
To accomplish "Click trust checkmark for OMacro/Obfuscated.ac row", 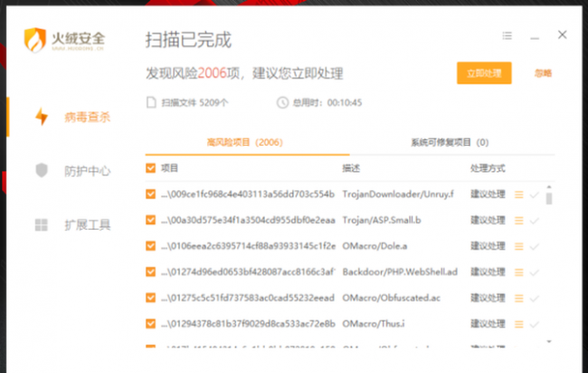I will [534, 298].
